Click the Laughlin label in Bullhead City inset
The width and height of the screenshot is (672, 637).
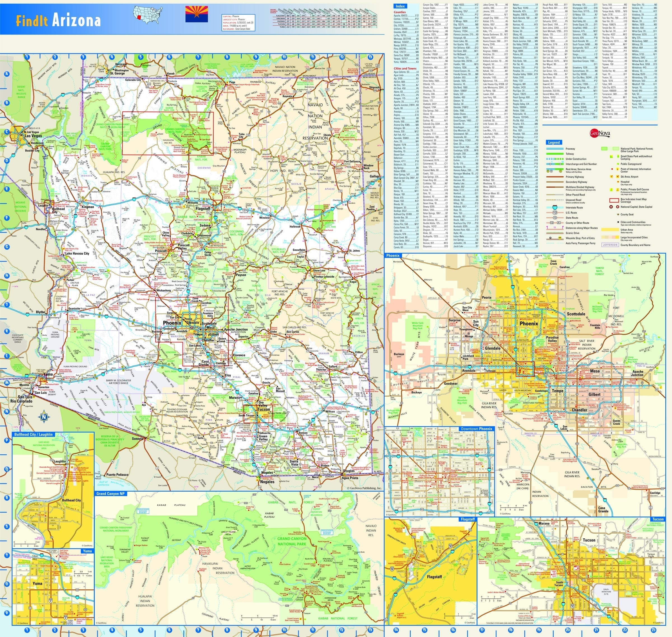[x=60, y=461]
